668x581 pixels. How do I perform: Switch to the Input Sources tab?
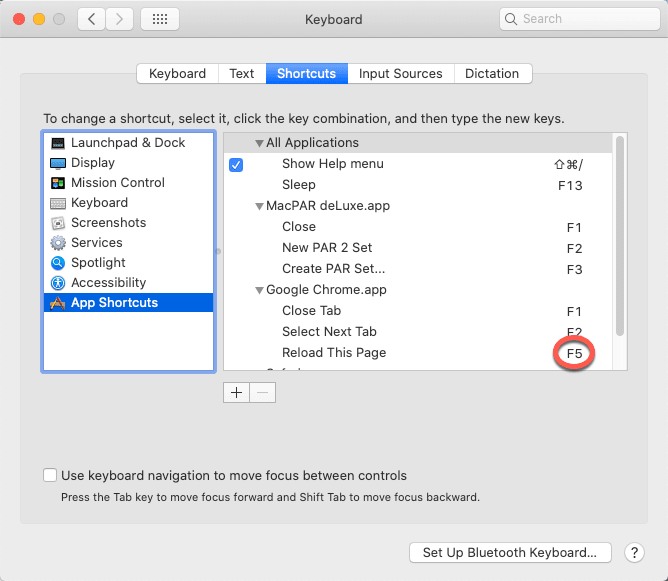pos(400,74)
